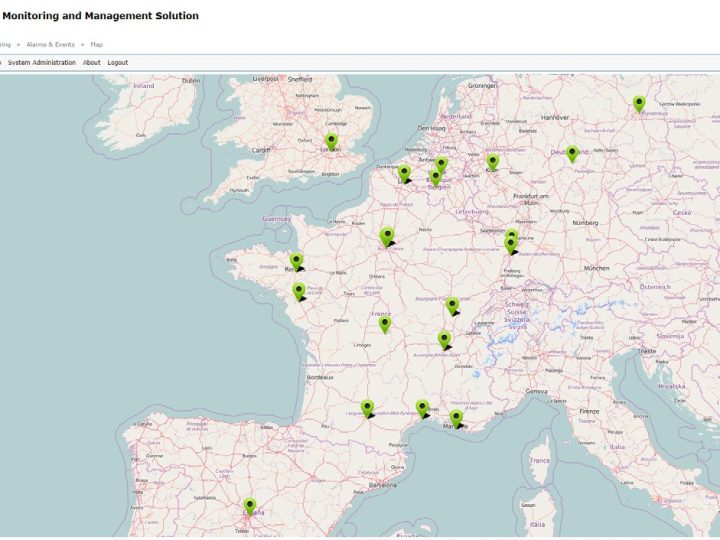
Task: Open the About menu item
Action: point(91,62)
